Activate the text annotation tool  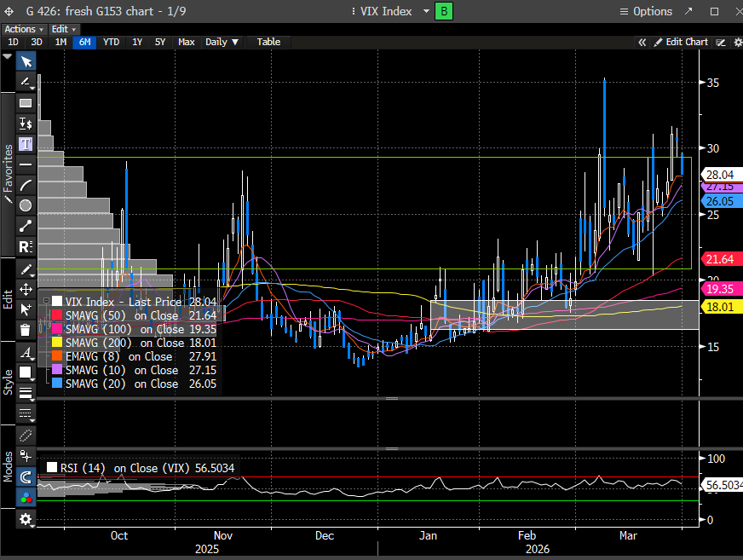click(x=26, y=144)
